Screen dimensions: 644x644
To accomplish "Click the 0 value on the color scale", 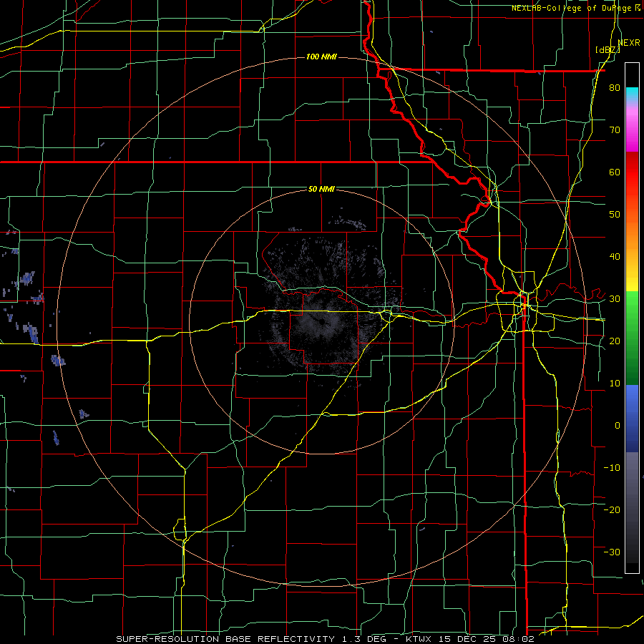I will click(618, 426).
